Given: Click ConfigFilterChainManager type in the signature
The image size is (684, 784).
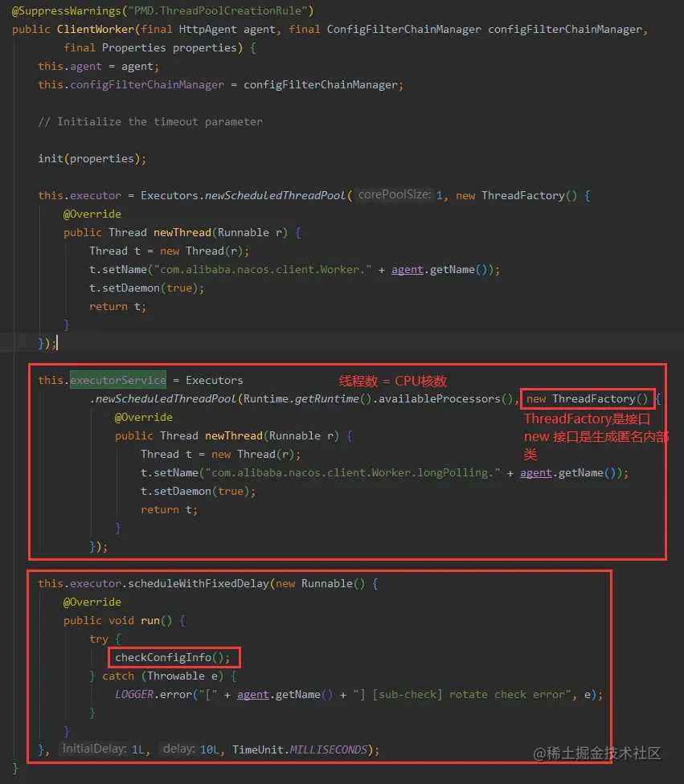Looking at the screenshot, I should 403,29.
